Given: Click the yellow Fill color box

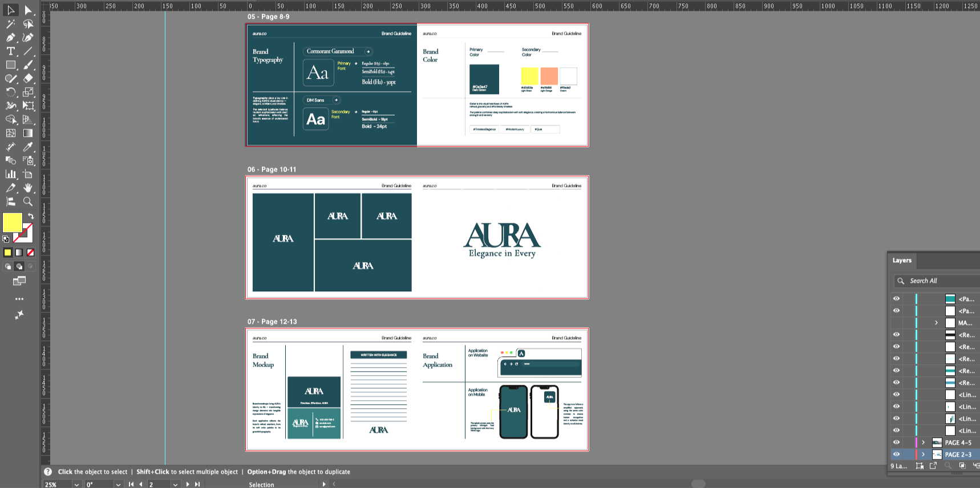Looking at the screenshot, I should click(x=12, y=222).
